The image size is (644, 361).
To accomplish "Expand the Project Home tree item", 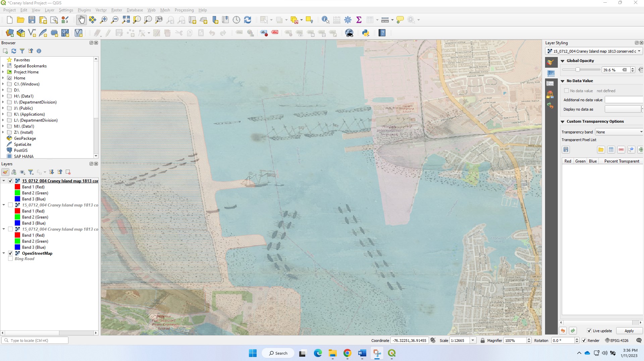I will coord(3,72).
